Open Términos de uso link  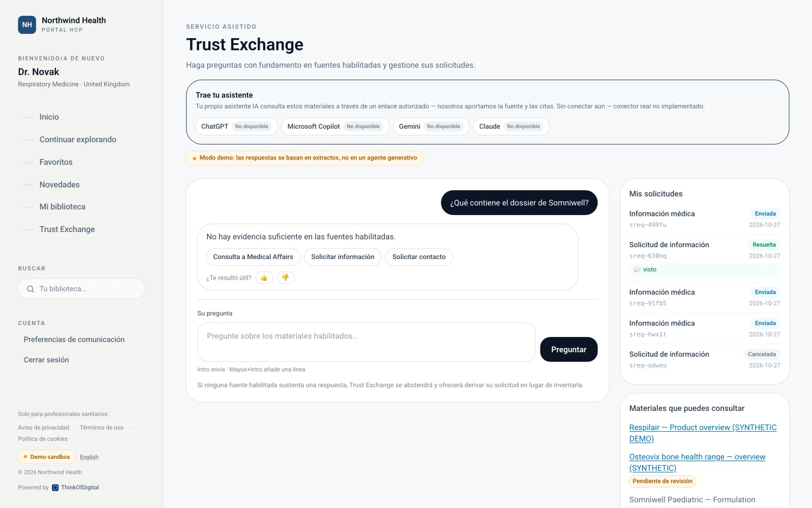[x=101, y=428]
